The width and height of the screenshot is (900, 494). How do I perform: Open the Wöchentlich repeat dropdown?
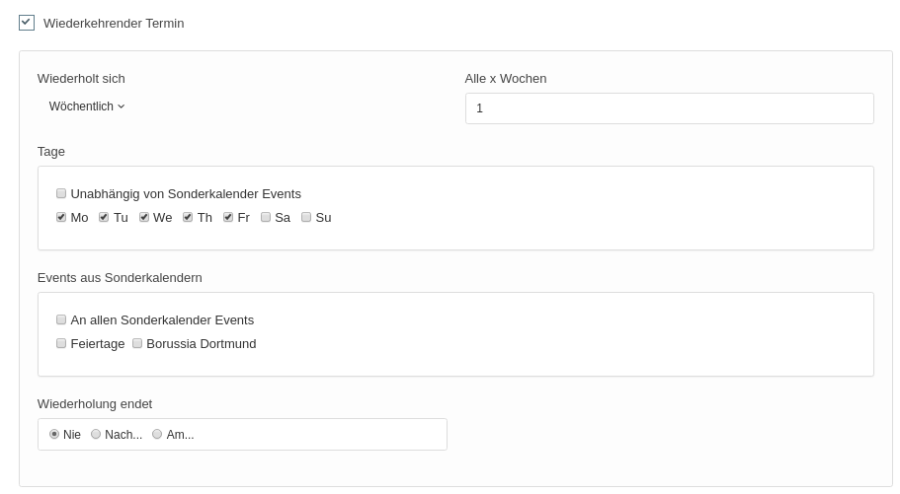tap(87, 106)
